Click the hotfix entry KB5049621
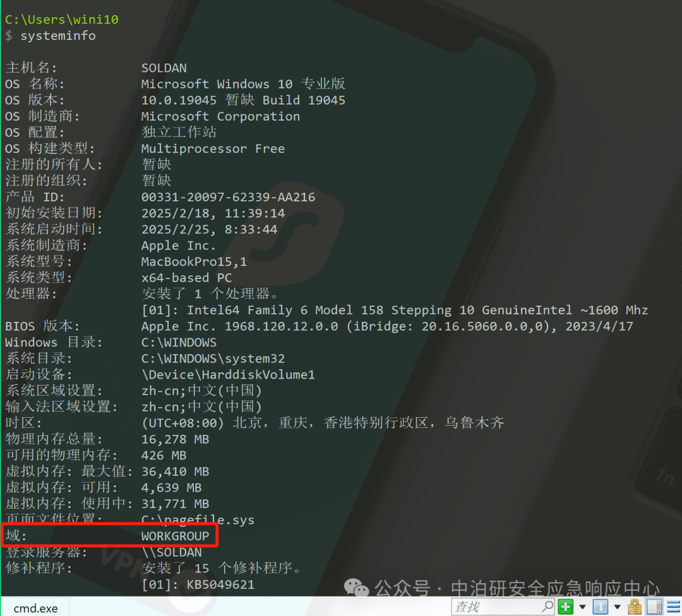Viewport: 682px width, 616px height. point(220,584)
